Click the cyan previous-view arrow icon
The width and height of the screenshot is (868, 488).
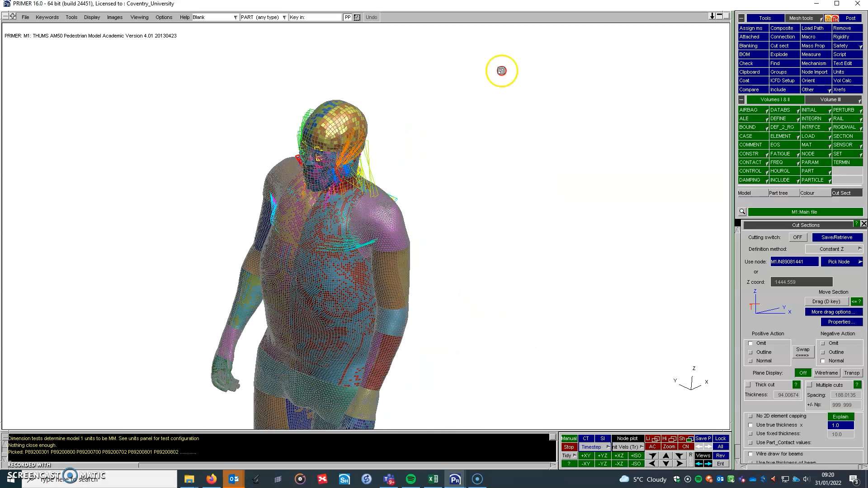[699, 464]
